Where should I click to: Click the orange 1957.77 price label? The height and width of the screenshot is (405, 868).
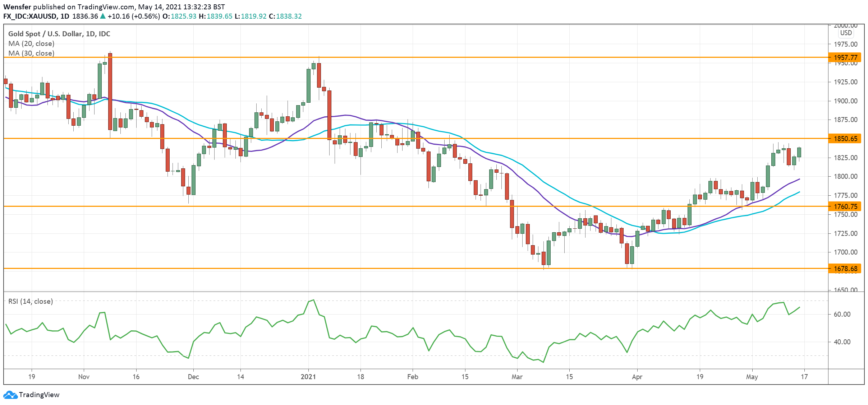845,57
